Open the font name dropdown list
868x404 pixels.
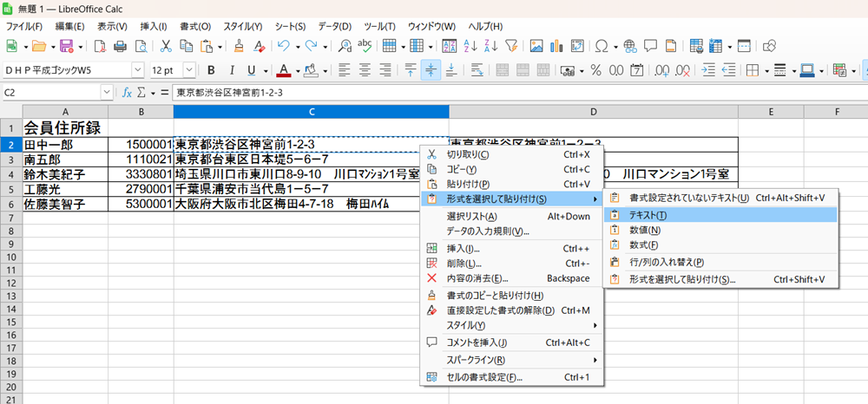click(x=137, y=70)
